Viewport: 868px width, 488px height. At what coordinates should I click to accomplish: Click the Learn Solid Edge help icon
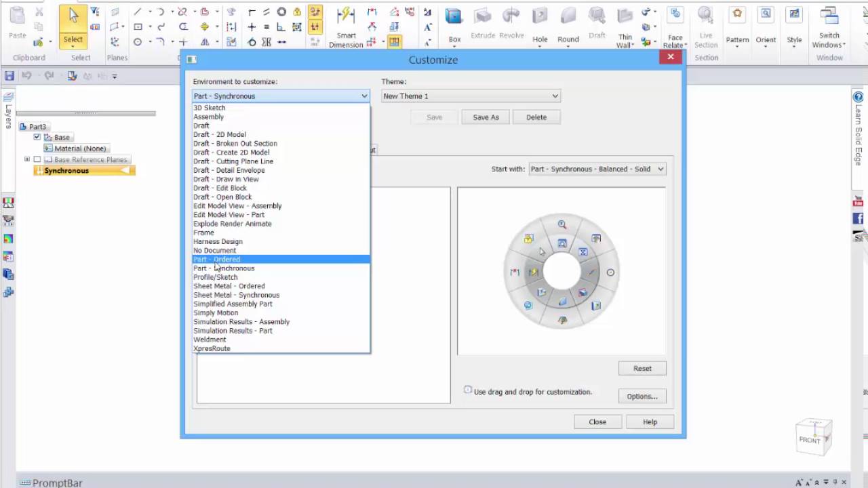point(859,97)
